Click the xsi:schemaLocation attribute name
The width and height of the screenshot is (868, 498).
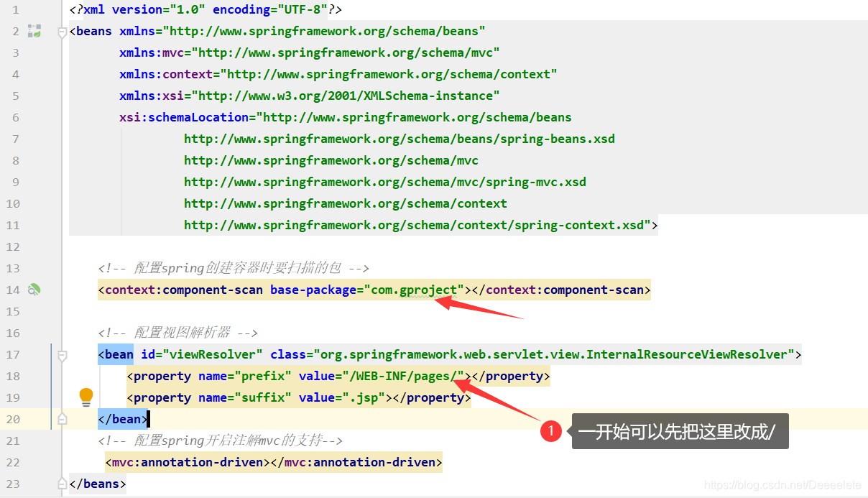pos(184,117)
